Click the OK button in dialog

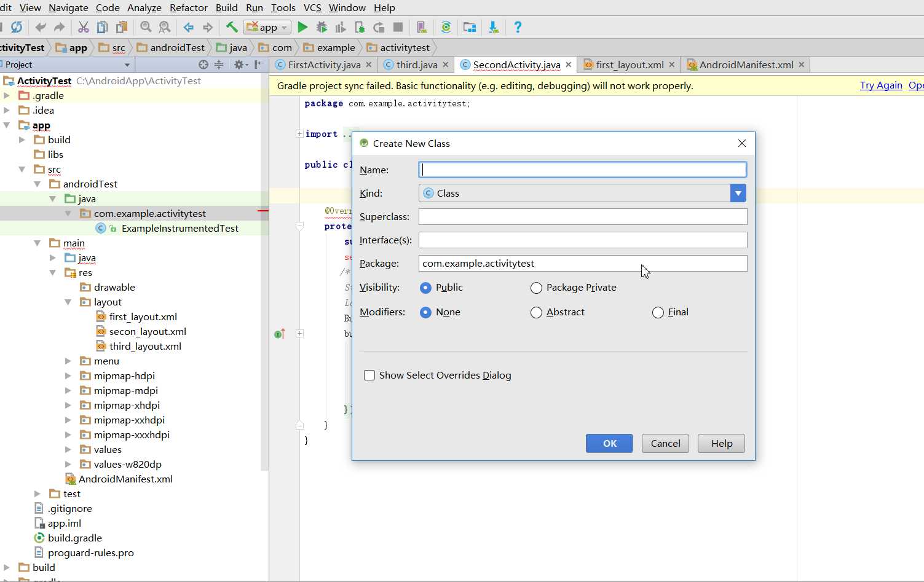pos(609,443)
